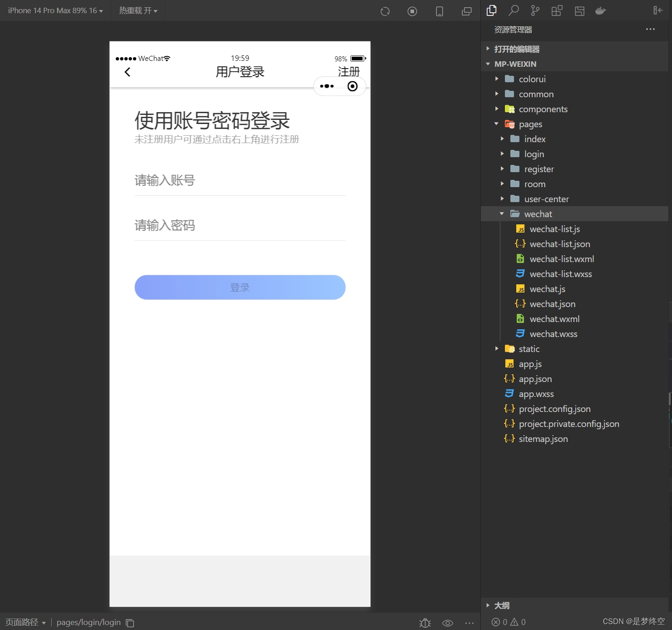The image size is (672, 630).
Task: Open project.config.json file
Action: tap(574, 409)
